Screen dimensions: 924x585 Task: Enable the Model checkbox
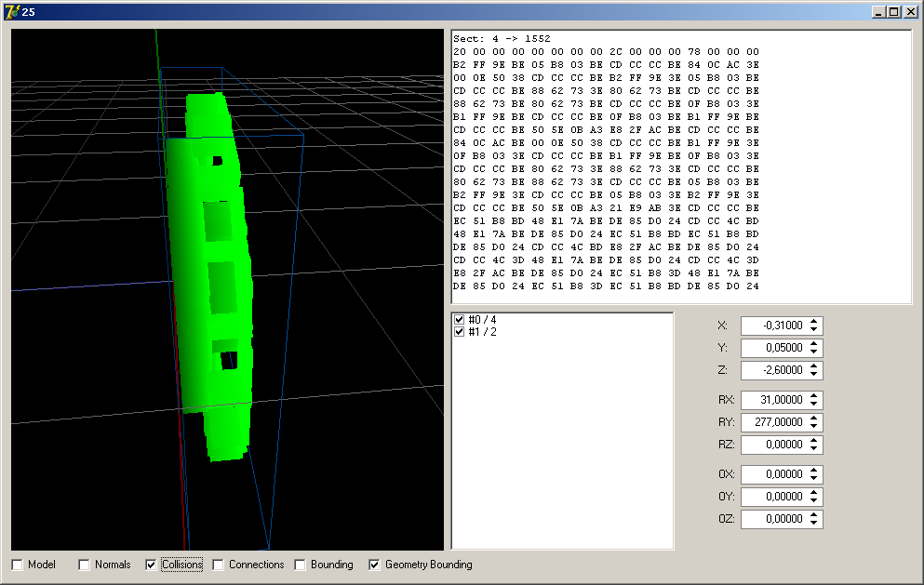tap(17, 565)
